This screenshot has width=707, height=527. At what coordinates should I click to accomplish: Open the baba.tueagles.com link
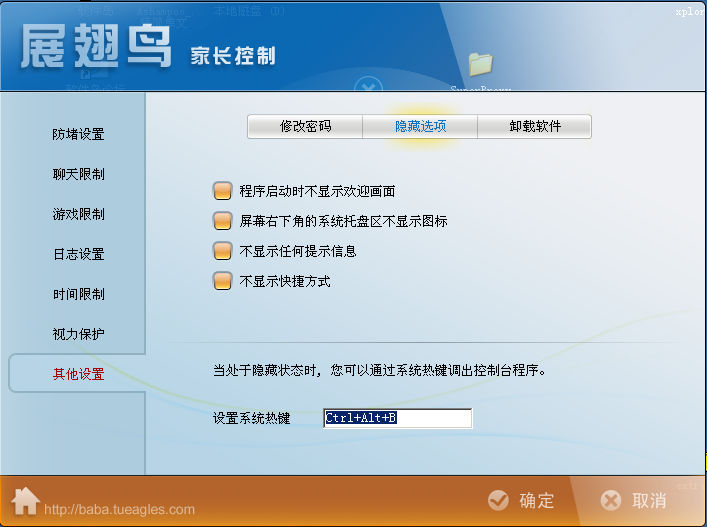pyautogui.click(x=119, y=509)
